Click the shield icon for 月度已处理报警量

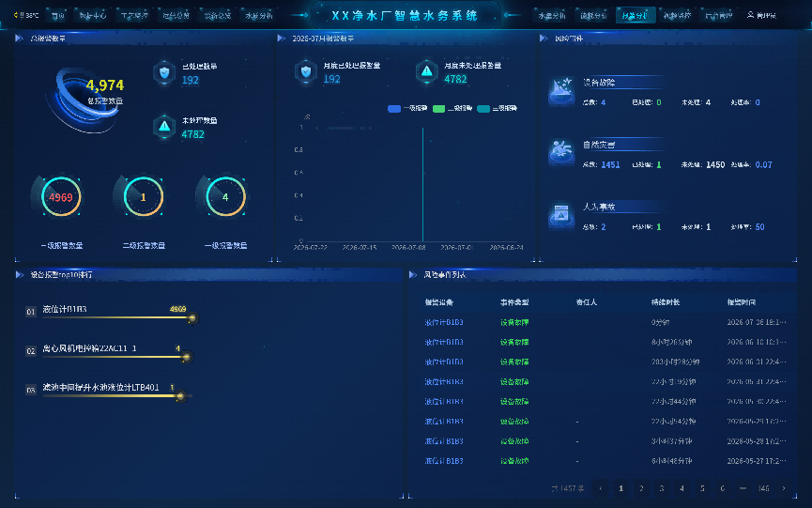(x=305, y=71)
